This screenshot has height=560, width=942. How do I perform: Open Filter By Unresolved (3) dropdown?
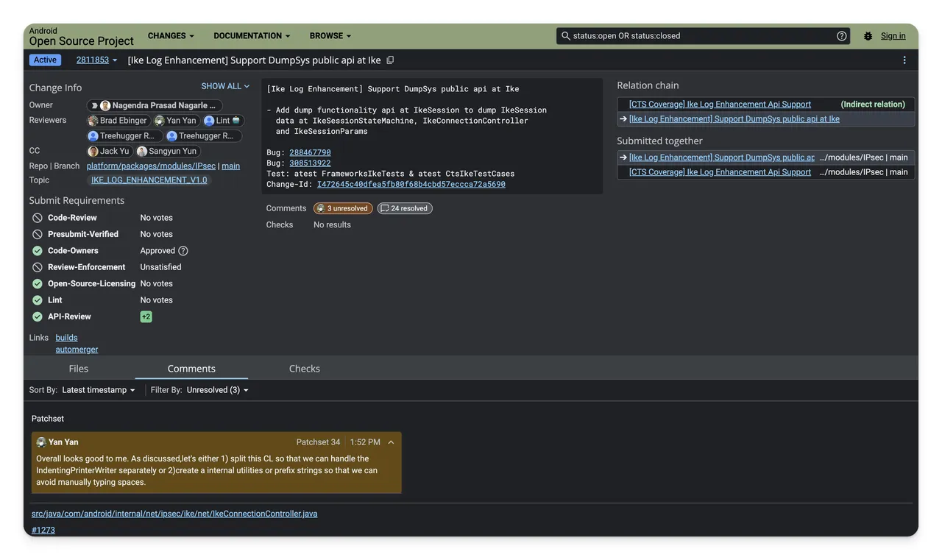click(218, 390)
